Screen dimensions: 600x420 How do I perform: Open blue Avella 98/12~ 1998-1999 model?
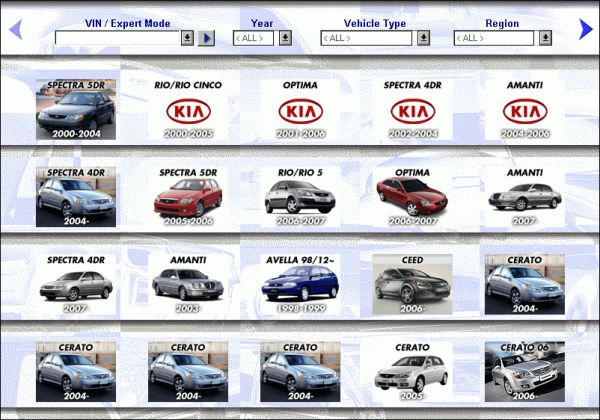(x=300, y=284)
